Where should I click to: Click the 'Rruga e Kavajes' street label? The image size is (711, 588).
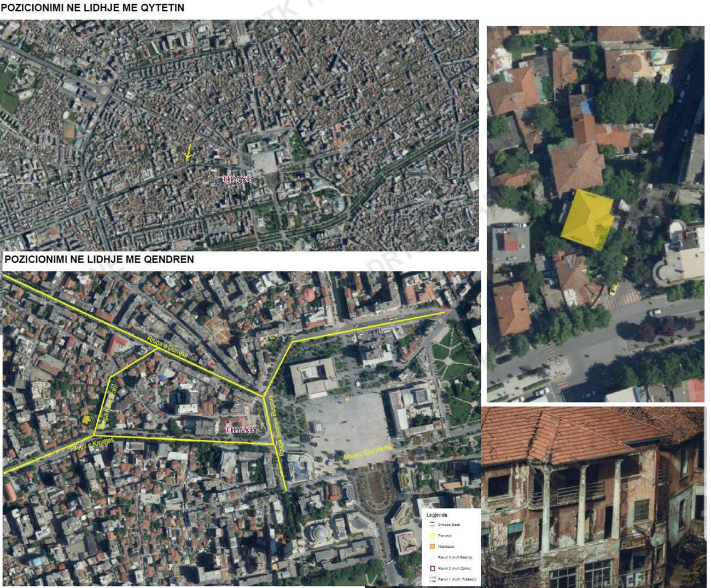[92, 445]
